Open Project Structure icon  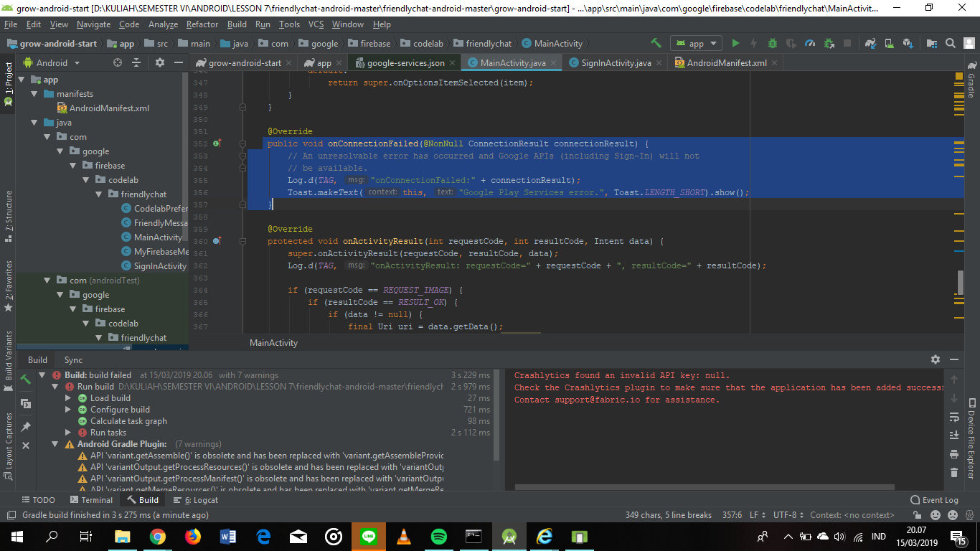tap(930, 43)
